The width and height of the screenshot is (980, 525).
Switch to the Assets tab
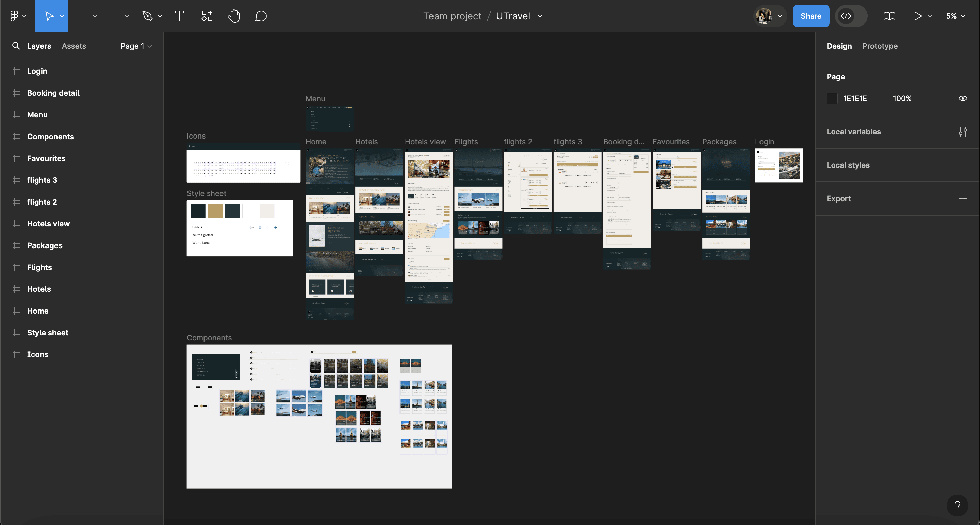74,46
